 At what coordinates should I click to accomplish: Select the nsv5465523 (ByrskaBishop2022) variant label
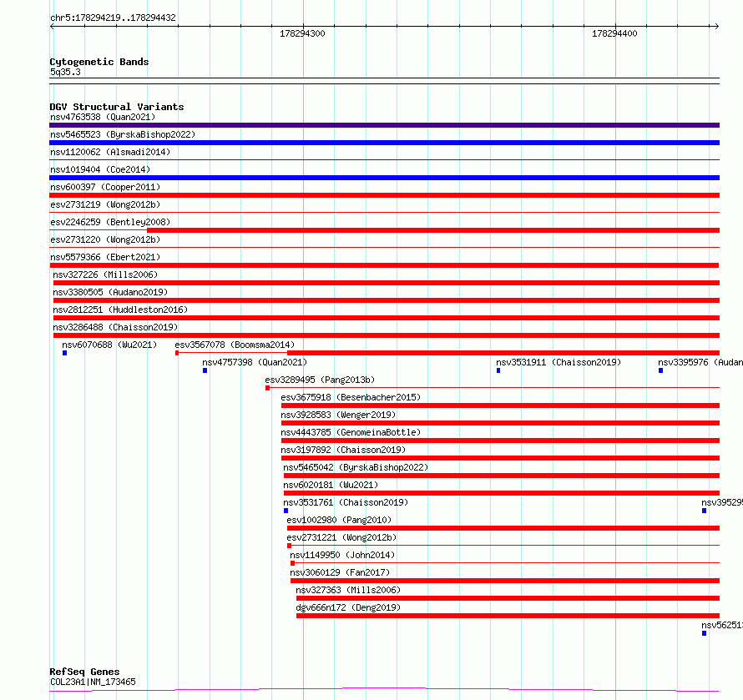[123, 134]
